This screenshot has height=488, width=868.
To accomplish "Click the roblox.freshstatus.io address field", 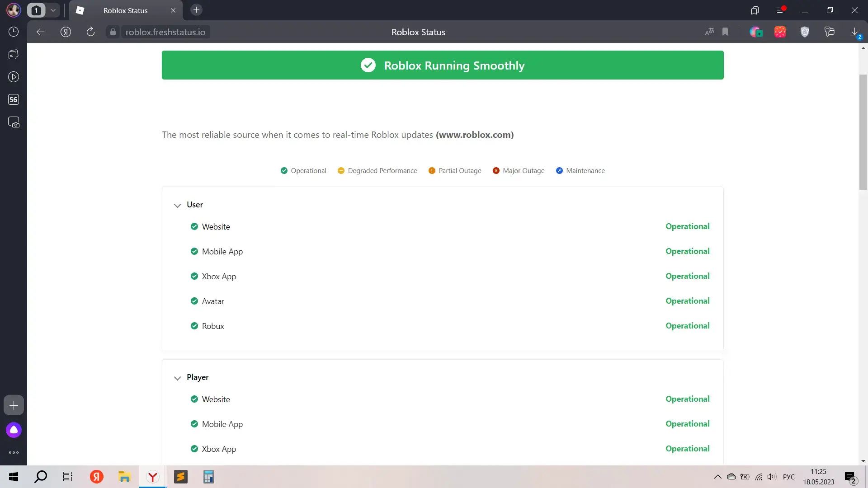I will [x=165, y=32].
